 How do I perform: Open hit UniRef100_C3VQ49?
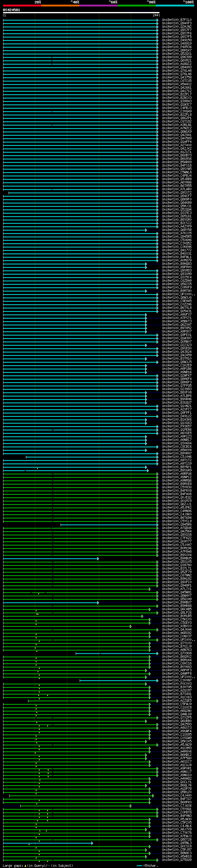point(176,111)
